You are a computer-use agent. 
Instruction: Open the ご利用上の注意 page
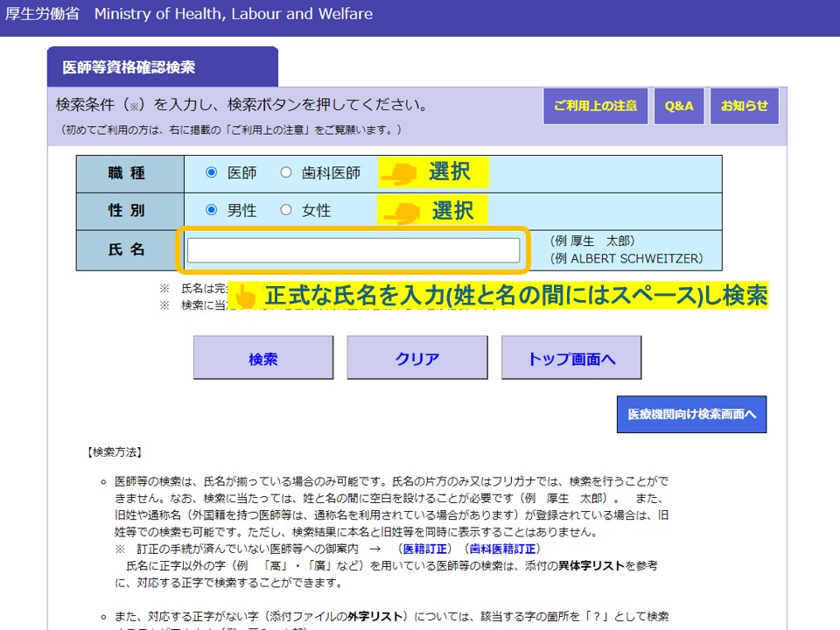point(595,106)
